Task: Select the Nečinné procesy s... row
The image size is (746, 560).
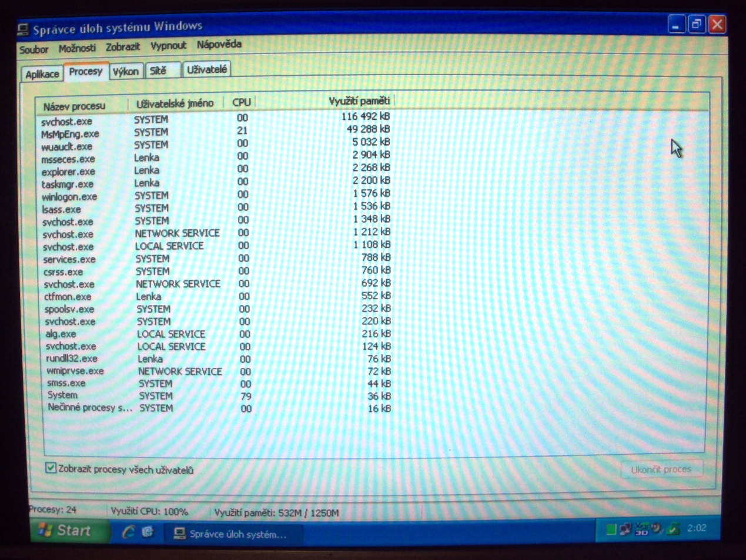Action: pos(219,408)
